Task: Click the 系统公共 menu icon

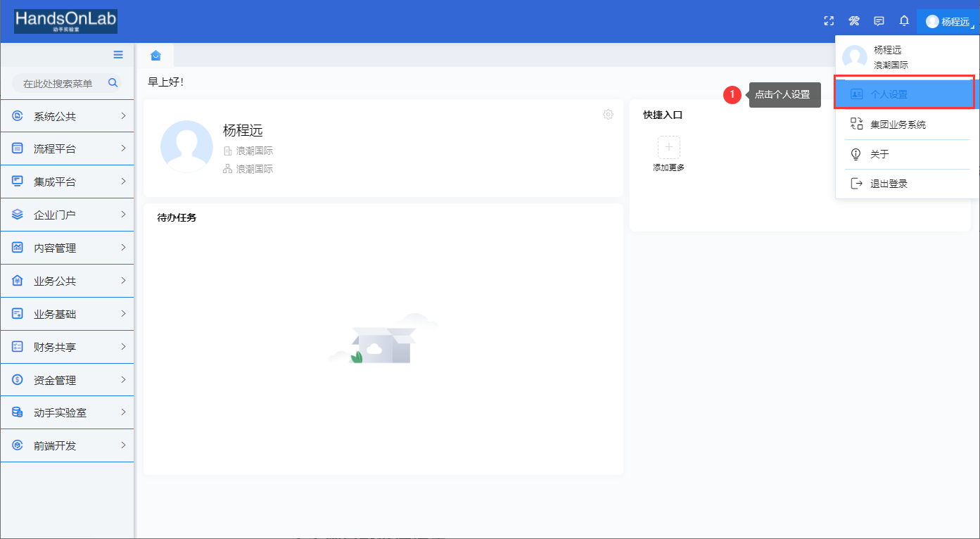Action: coord(18,116)
